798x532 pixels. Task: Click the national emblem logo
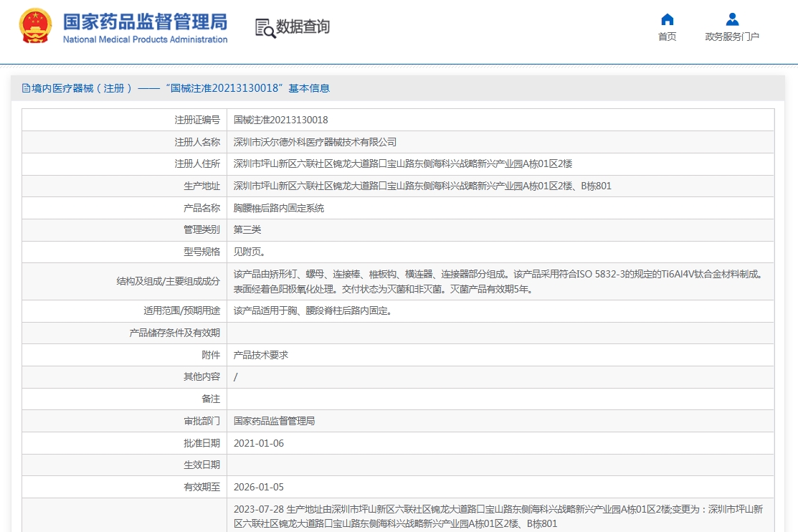click(x=36, y=26)
